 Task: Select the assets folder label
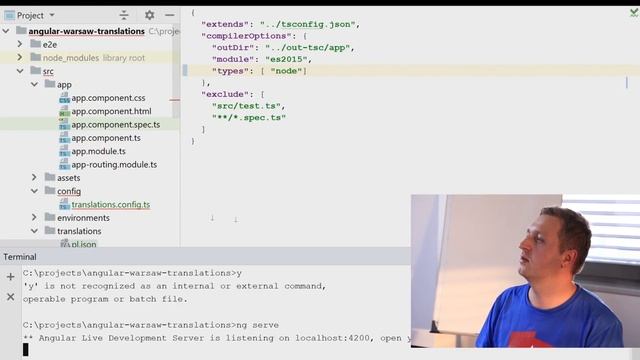coord(69,178)
